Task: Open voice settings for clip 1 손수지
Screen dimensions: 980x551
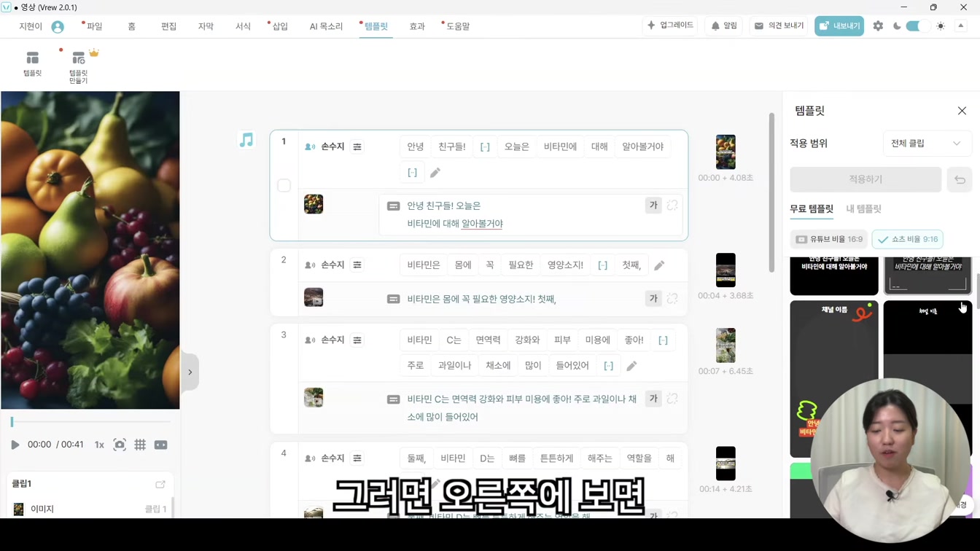Action: [x=357, y=146]
